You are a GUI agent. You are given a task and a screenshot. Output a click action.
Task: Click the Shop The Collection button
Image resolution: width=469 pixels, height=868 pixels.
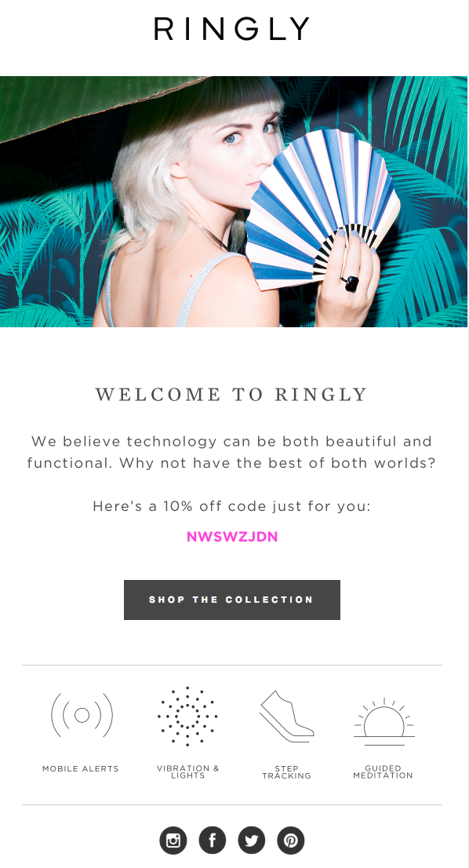231,600
